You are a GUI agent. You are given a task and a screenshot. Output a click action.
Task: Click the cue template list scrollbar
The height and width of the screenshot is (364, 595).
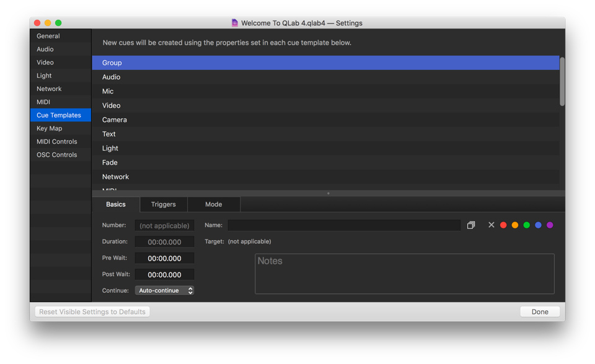(x=562, y=82)
